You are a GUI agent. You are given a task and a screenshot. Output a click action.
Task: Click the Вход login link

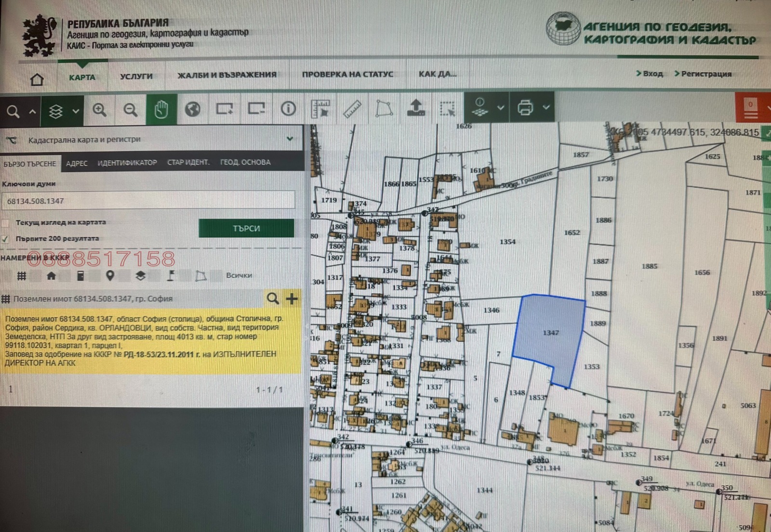pos(650,74)
